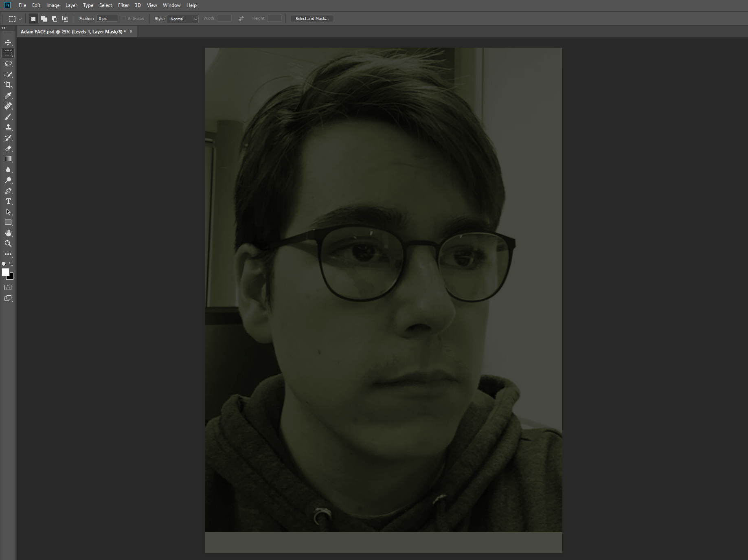Click the Select and Mask button

312,19
